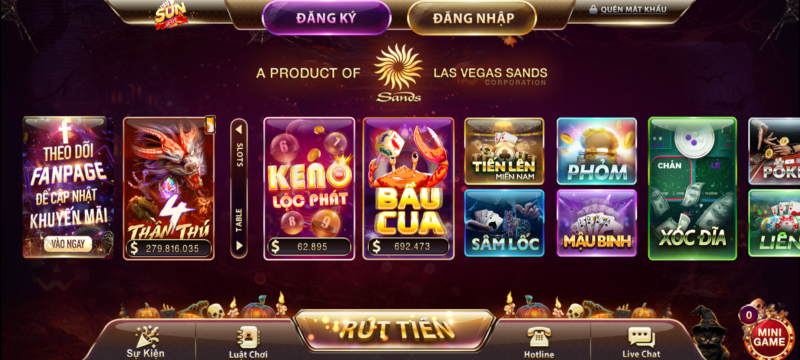This screenshot has width=800, height=360.
Task: Click the lock icon beside Quên Mật Khẩu
Action: coord(593,9)
